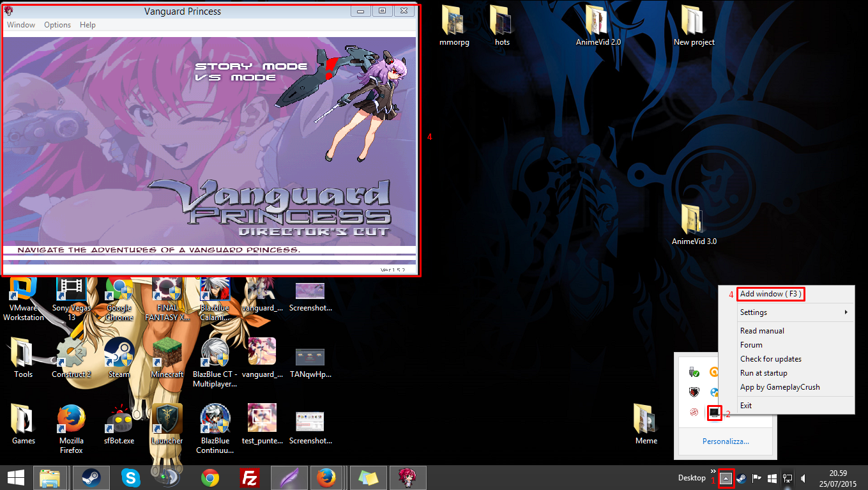Select STORY MODE on the game title screen
Image resolution: width=868 pixels, height=490 pixels.
251,66
